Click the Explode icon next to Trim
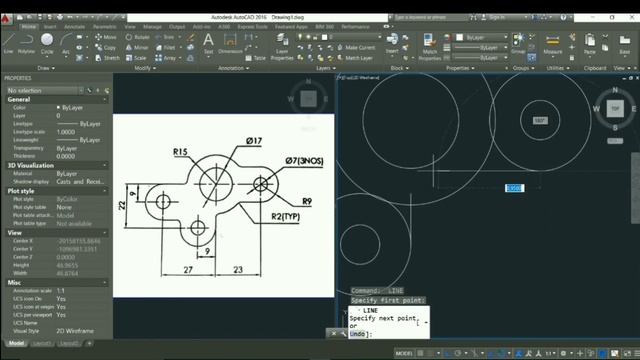640x360 pixels. (191, 37)
